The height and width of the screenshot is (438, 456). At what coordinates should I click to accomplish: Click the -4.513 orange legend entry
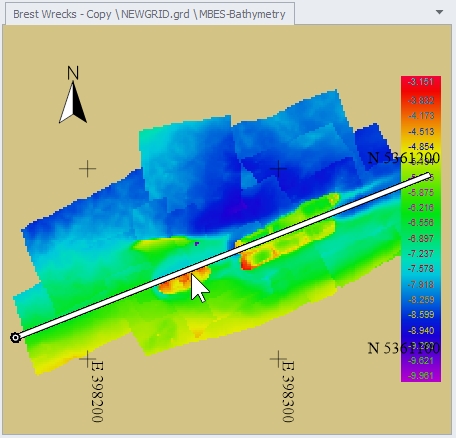tap(421, 131)
